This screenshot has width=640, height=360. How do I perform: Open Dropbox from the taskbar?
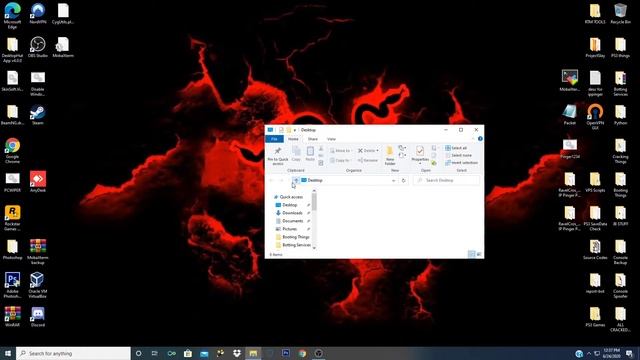tap(237, 353)
